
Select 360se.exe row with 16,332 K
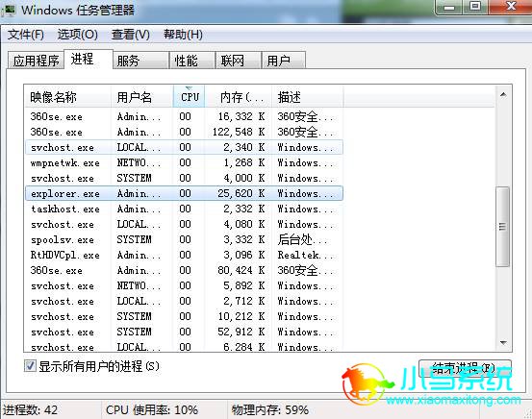click(x=185, y=116)
